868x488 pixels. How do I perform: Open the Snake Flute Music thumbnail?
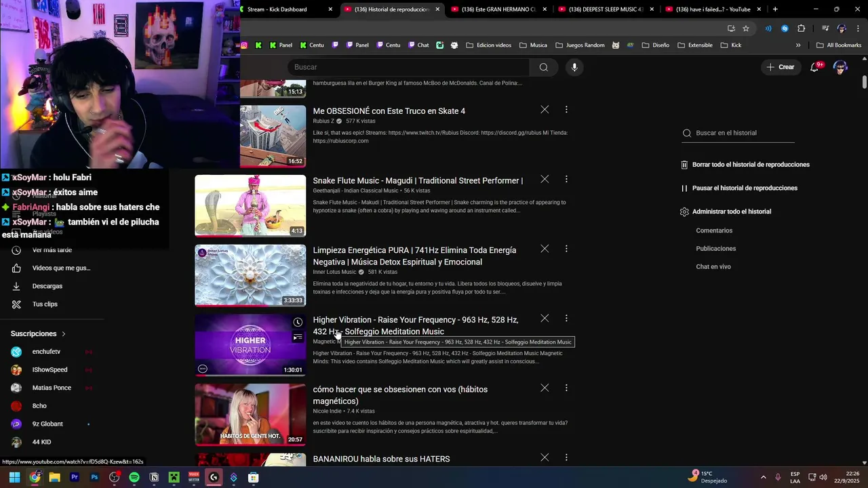[x=250, y=205]
